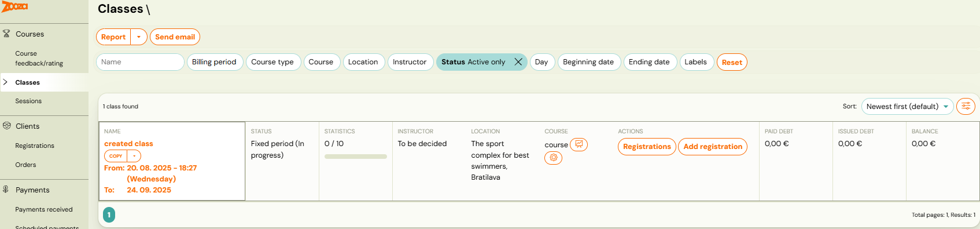Go to Sessions in the sidebar

pyautogui.click(x=28, y=101)
